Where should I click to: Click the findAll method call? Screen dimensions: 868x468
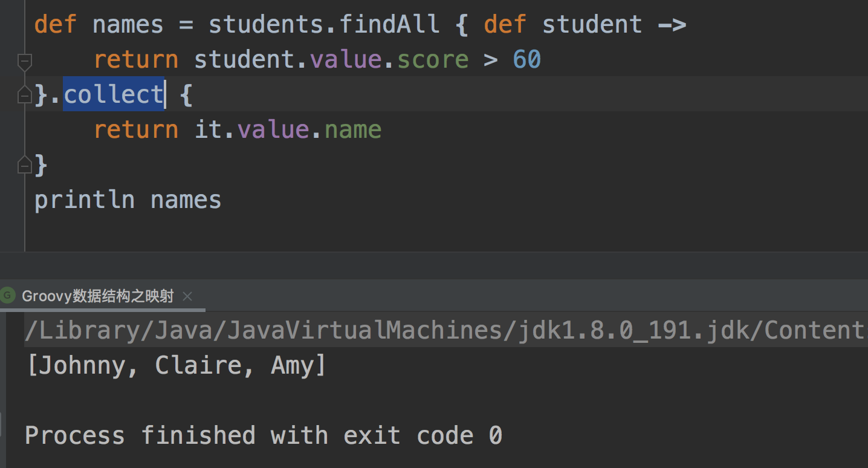390,25
